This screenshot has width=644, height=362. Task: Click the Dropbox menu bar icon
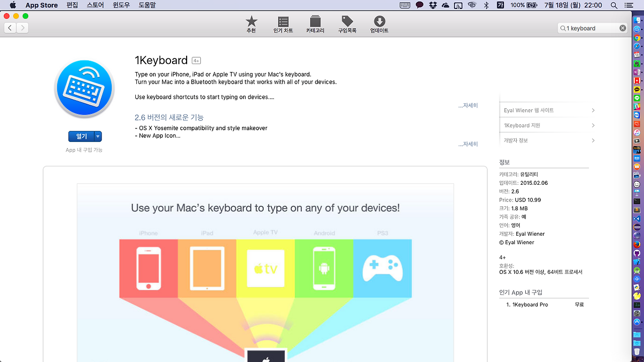click(x=433, y=5)
